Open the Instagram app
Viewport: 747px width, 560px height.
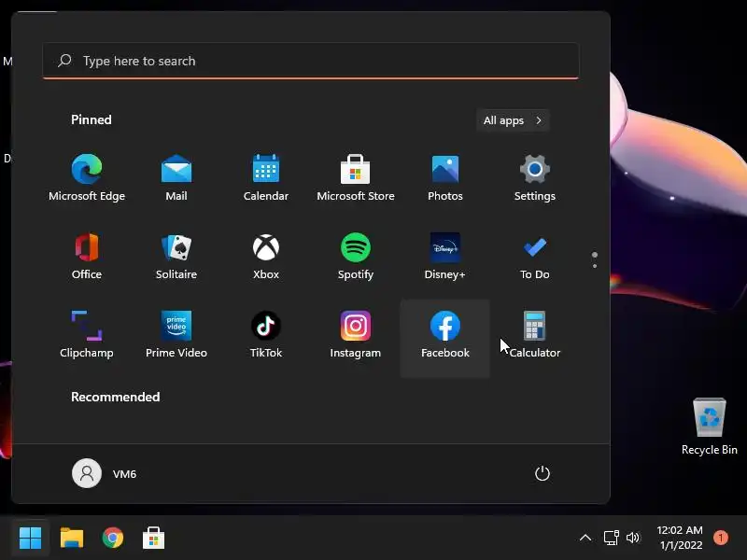(x=356, y=335)
